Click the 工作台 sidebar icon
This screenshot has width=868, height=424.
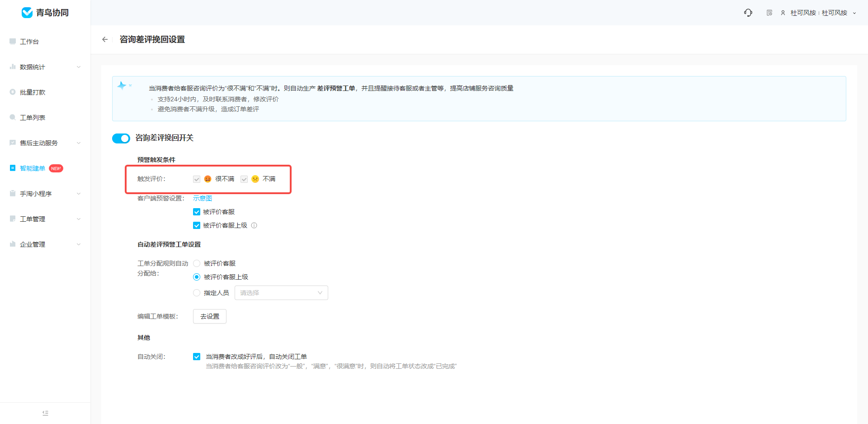click(x=13, y=41)
